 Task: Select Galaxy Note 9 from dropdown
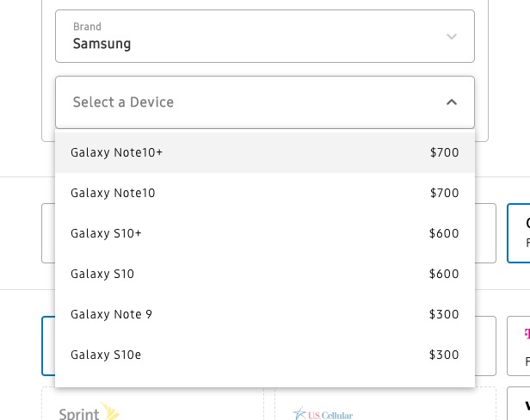point(111,314)
